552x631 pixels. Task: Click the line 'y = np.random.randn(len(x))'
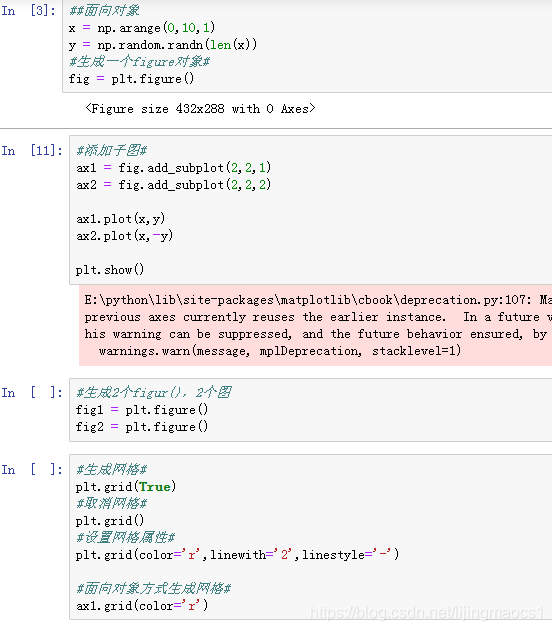pos(163,45)
